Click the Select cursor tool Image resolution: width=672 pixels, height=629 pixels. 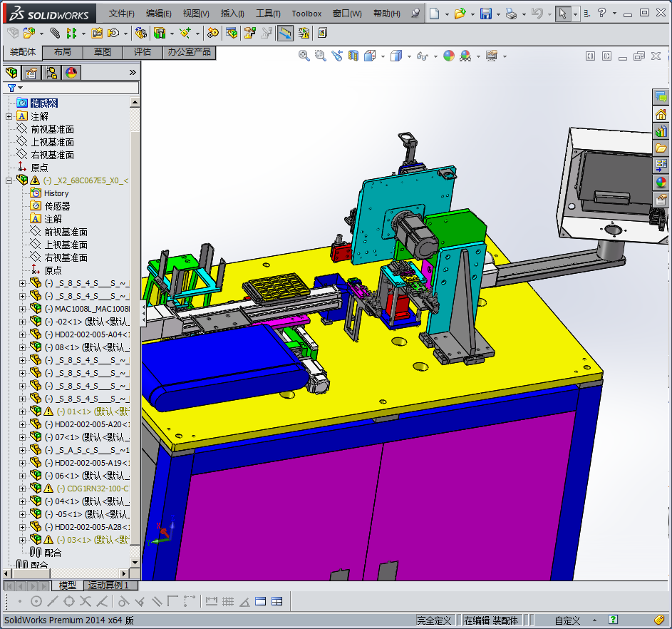coord(562,14)
